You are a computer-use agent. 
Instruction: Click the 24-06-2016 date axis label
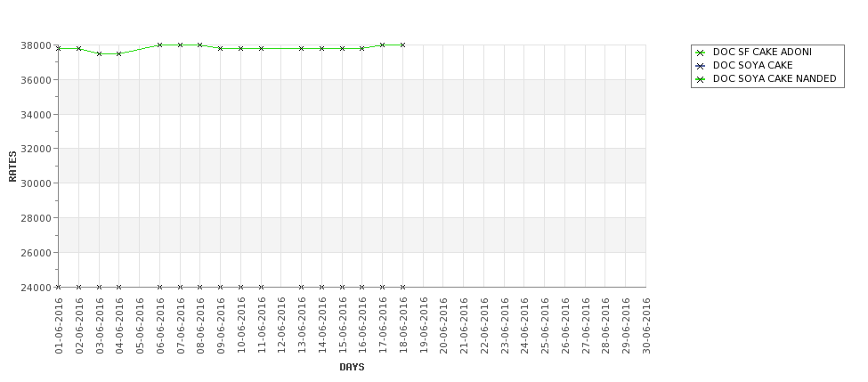pos(524,326)
